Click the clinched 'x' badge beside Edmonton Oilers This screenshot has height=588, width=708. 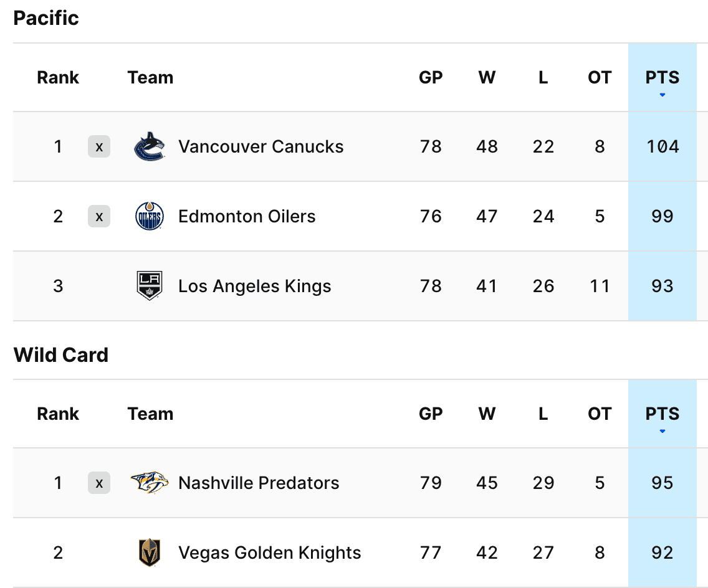click(x=99, y=217)
